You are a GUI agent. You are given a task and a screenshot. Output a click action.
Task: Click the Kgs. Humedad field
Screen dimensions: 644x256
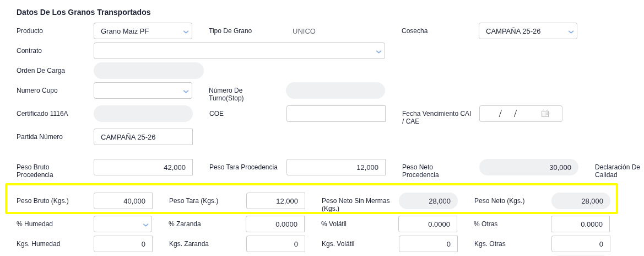(x=123, y=244)
